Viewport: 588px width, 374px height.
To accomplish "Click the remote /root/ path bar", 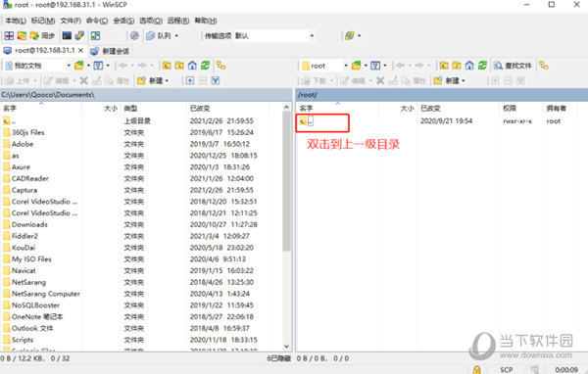I will pyautogui.click(x=441, y=95).
